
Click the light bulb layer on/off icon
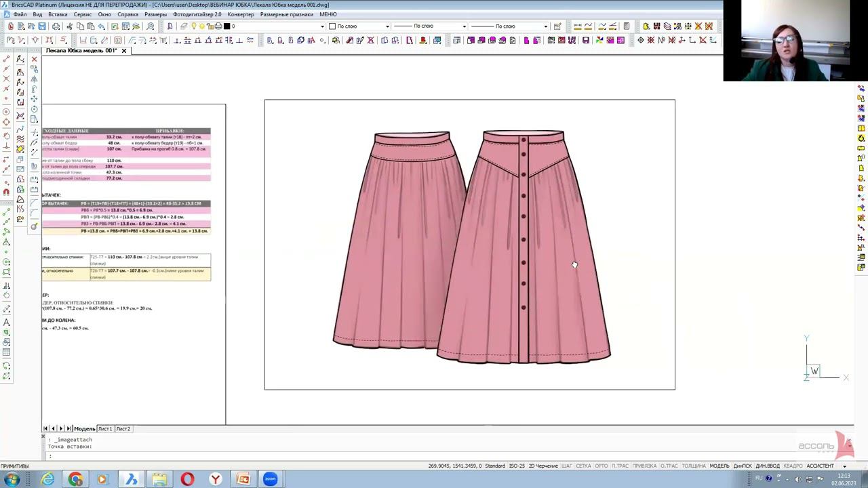tap(193, 26)
